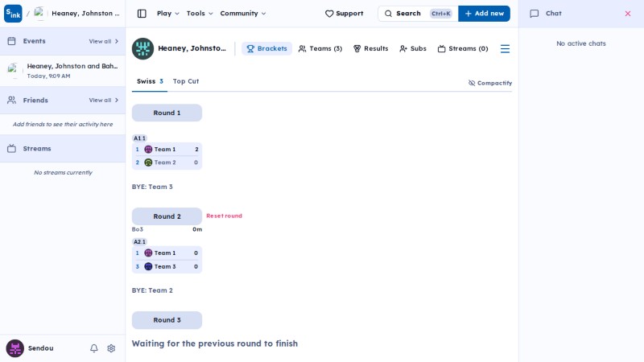This screenshot has height=362, width=644.
Task: Click the Team 3 avatar in match A2.1
Action: tap(148, 266)
